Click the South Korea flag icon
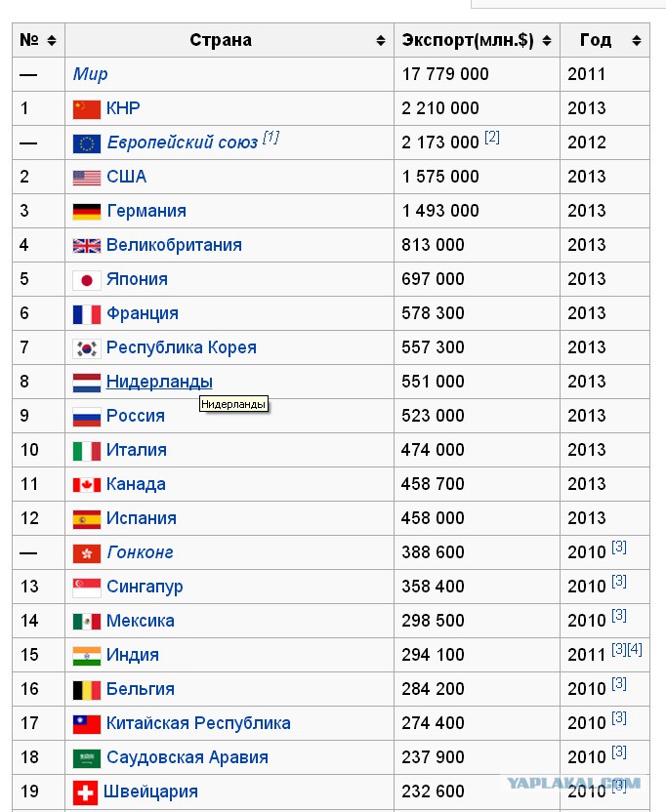 (x=87, y=348)
